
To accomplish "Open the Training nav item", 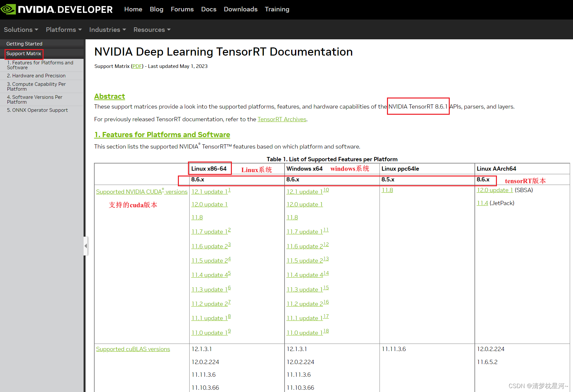I will click(x=277, y=9).
